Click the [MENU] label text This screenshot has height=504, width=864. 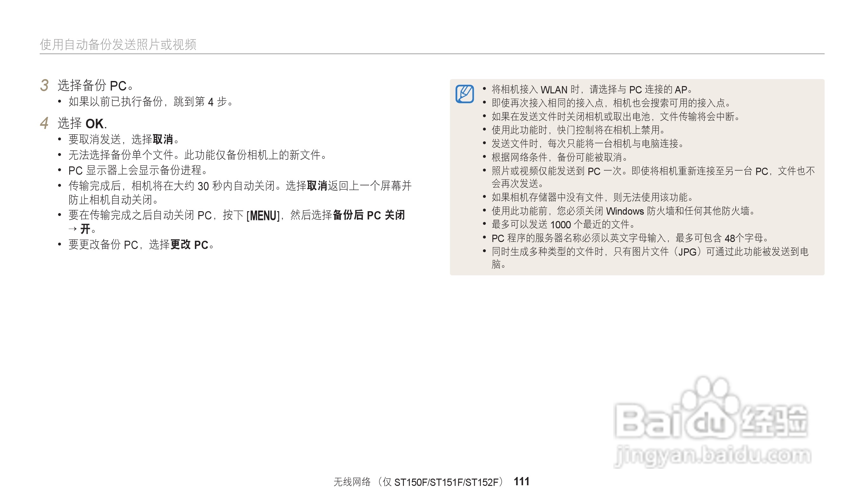coord(263,216)
